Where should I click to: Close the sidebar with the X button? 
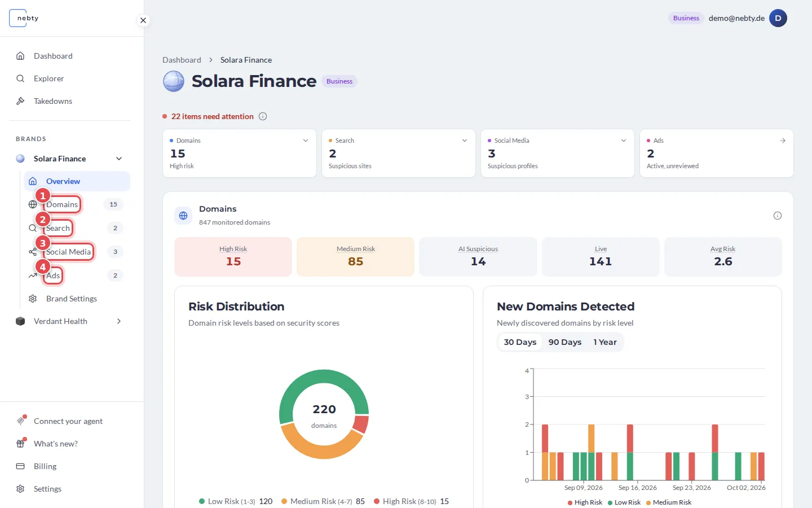tap(143, 20)
